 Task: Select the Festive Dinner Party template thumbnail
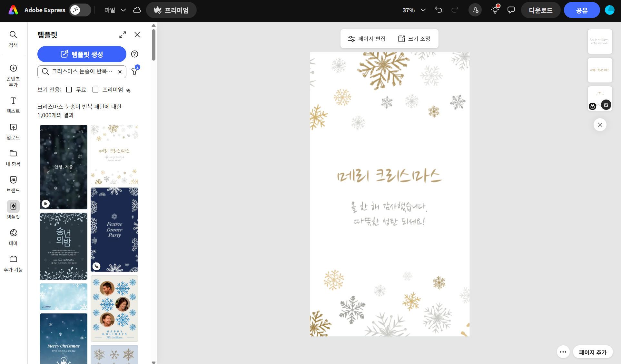point(114,229)
